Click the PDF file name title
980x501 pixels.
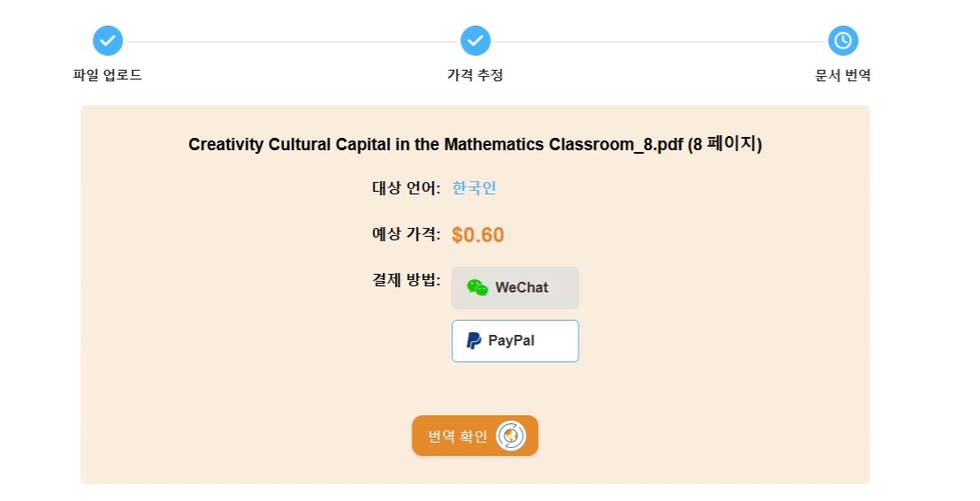click(475, 144)
